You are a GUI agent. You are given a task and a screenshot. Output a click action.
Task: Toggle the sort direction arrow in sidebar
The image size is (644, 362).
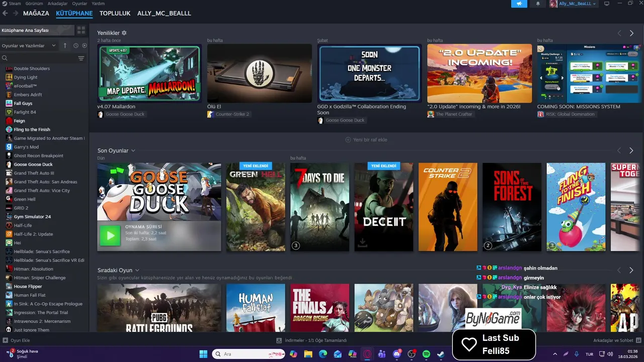pyautogui.click(x=65, y=46)
